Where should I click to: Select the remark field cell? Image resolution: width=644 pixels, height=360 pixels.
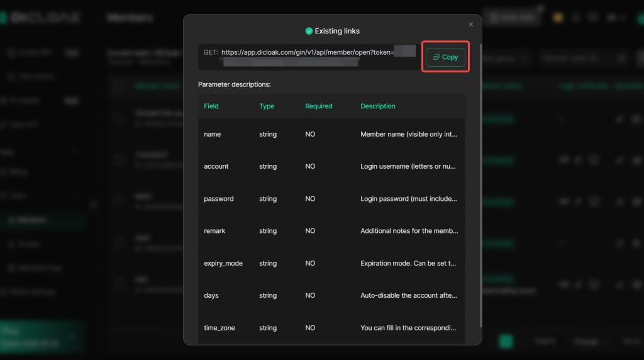[214, 231]
